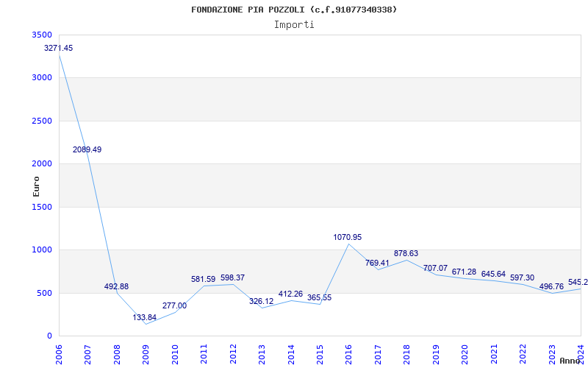Select the 2089.49 data label
The width and height of the screenshot is (588, 368).
click(87, 149)
